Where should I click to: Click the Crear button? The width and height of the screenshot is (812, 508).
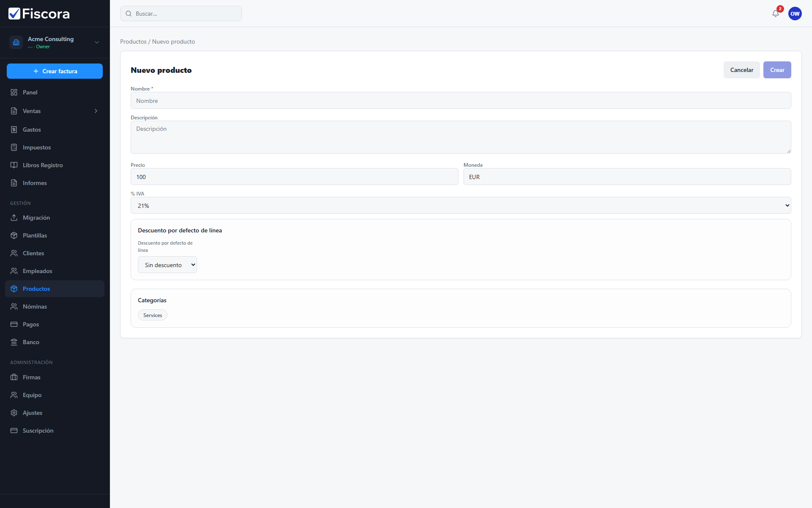(x=777, y=70)
